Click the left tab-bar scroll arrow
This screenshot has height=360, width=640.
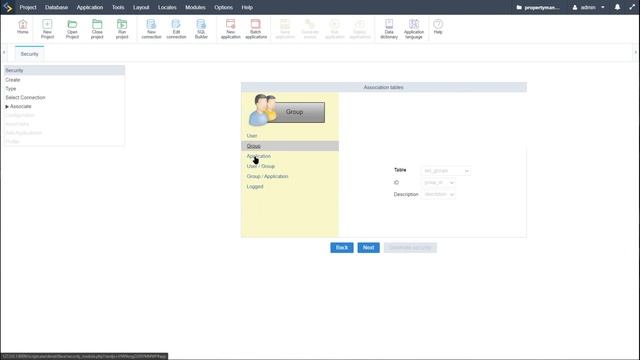pyautogui.click(x=4, y=52)
